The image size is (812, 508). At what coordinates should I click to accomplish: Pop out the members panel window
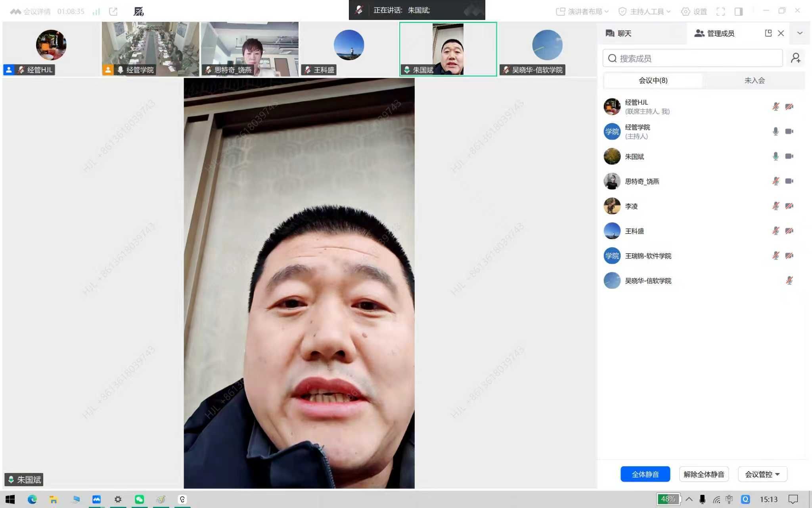point(768,33)
